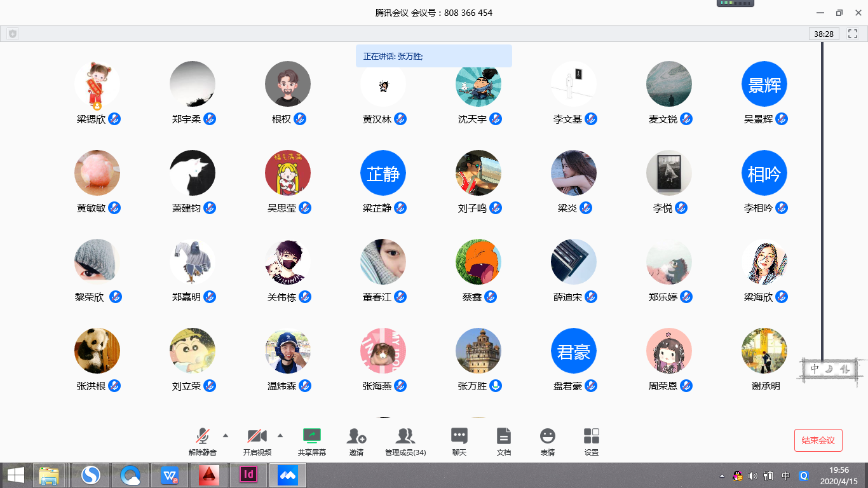Expand audio options arrow beside microphone

click(x=226, y=435)
